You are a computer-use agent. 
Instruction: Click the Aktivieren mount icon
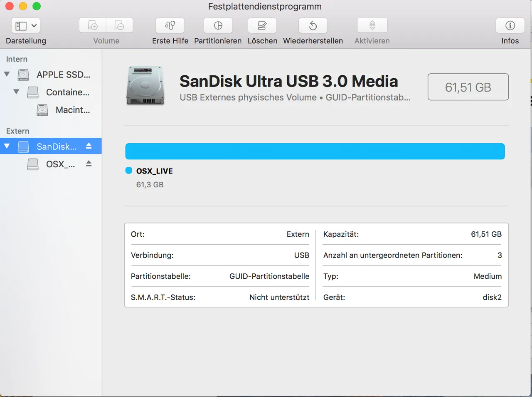pos(372,26)
